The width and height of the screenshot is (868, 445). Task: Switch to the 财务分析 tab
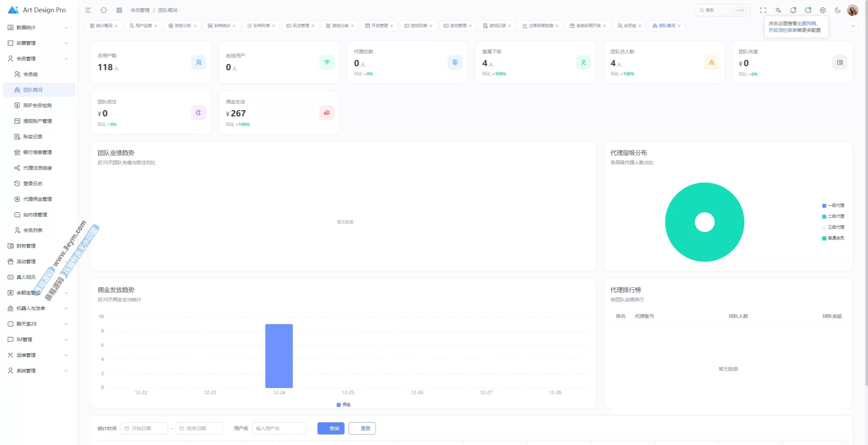[x=182, y=26]
